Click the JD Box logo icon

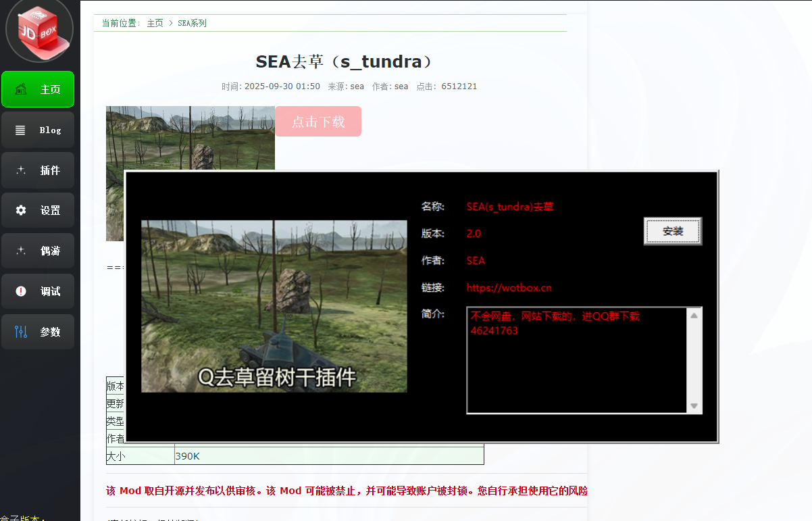39,30
